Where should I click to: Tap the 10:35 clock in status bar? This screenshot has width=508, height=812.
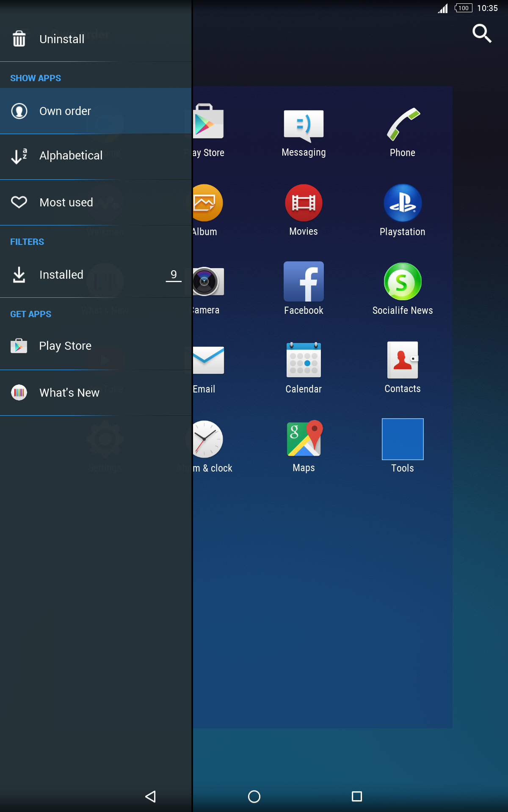tap(487, 8)
